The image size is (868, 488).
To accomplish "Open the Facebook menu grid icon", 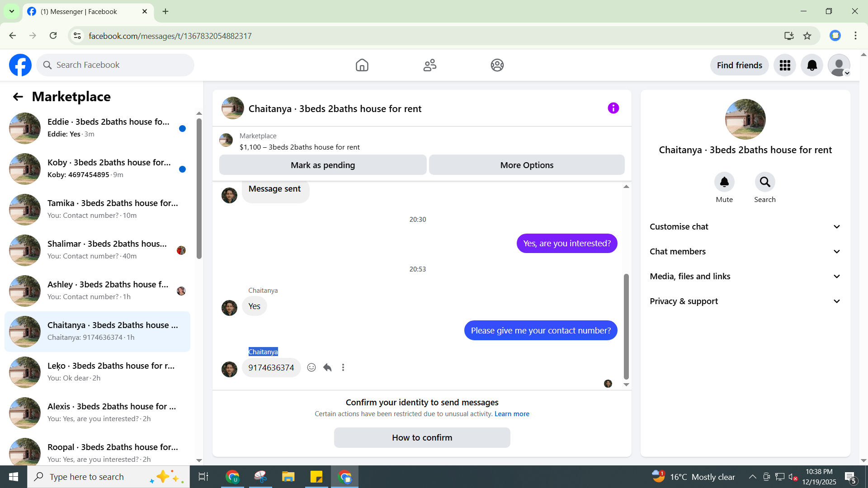I will pos(785,66).
